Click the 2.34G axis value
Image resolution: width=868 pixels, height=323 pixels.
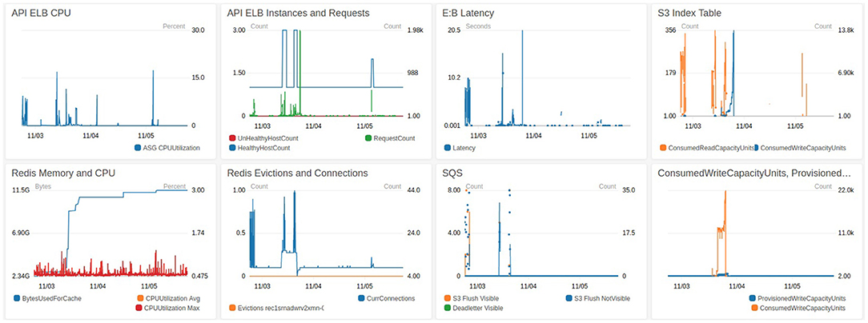pyautogui.click(x=20, y=276)
